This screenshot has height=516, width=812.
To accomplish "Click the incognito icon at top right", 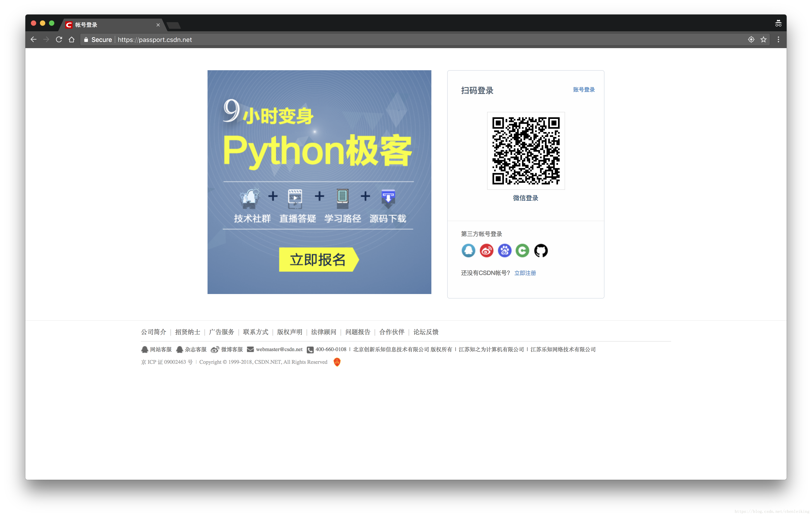I will (x=778, y=23).
